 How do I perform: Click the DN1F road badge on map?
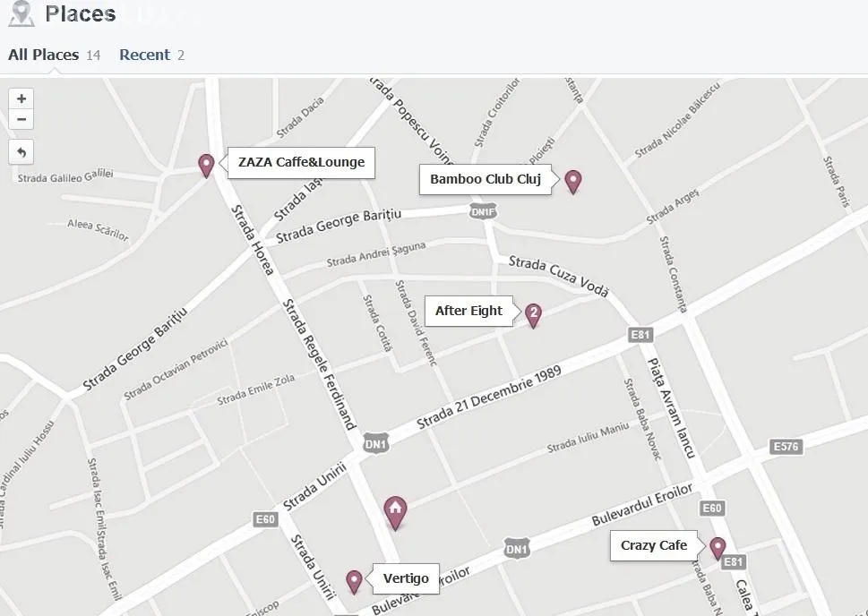pyautogui.click(x=483, y=211)
